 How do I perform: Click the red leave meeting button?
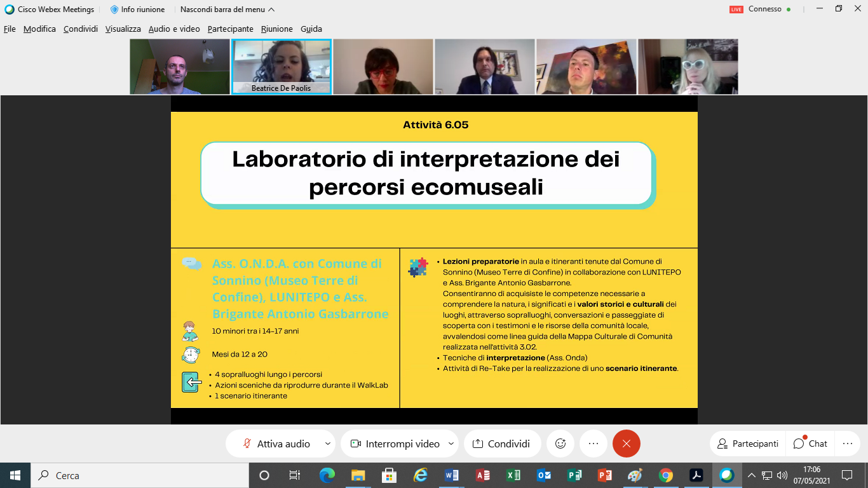[x=627, y=444]
